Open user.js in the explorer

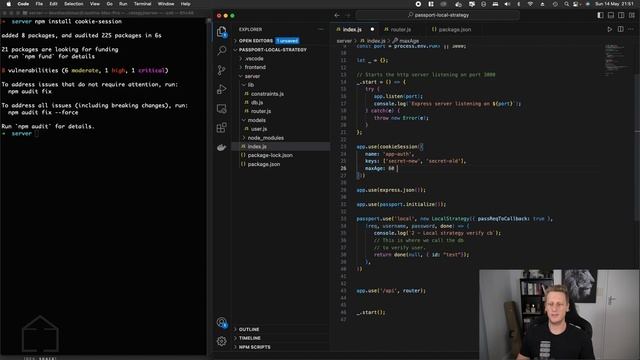(x=259, y=129)
